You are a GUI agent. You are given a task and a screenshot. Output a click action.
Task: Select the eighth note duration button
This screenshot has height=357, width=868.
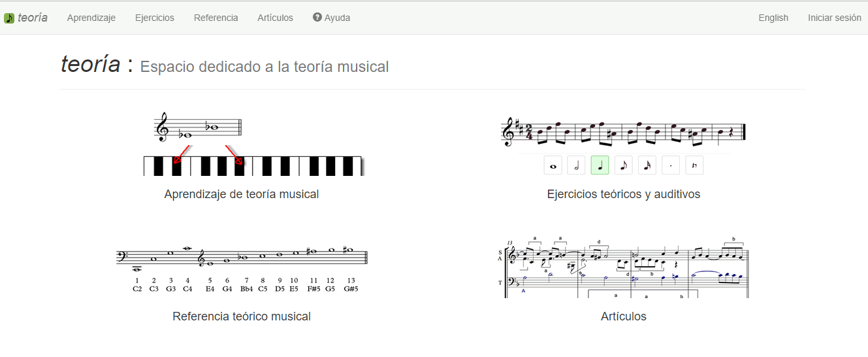(624, 166)
